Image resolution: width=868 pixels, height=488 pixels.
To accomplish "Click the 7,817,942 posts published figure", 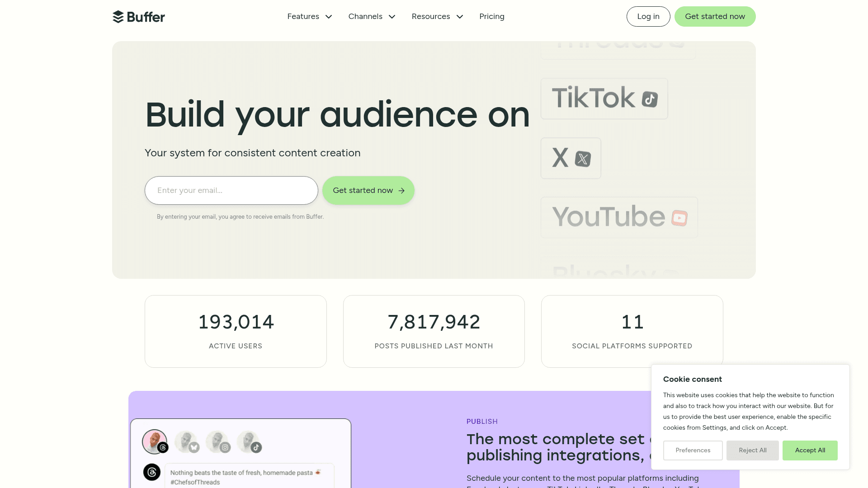I will (x=434, y=322).
